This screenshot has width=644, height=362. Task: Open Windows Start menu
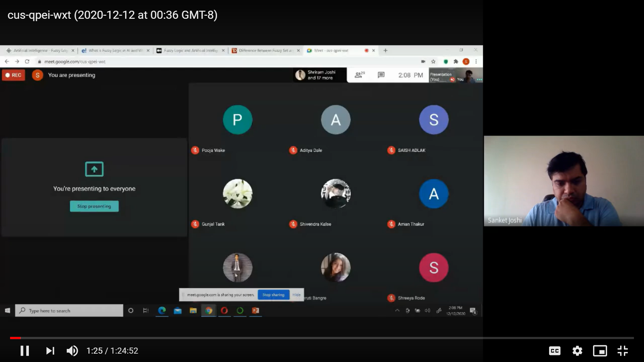(x=7, y=310)
